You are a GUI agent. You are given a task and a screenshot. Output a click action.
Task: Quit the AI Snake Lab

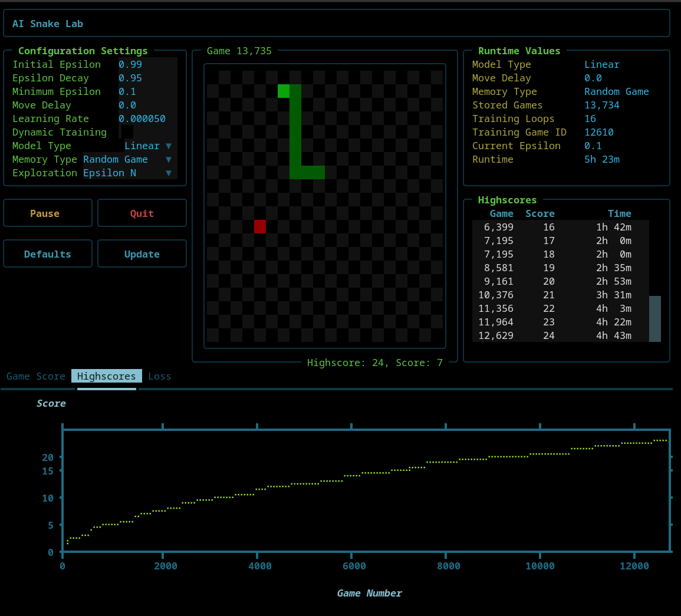pyautogui.click(x=142, y=213)
